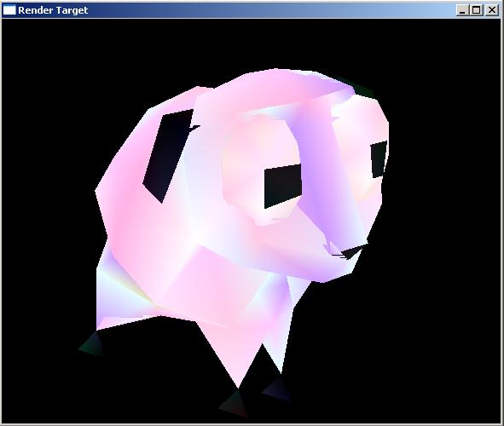504x426 pixels.
Task: Click the Render Target window icon
Action: [9, 10]
